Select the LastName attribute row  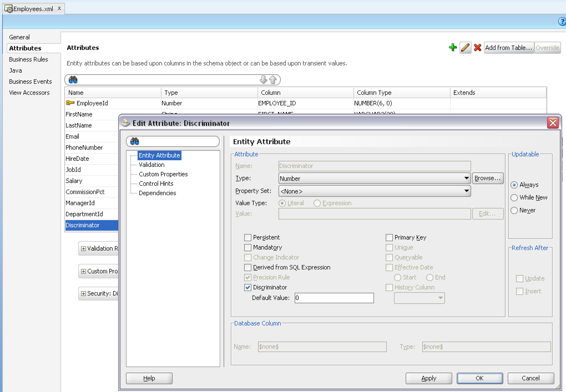92,125
